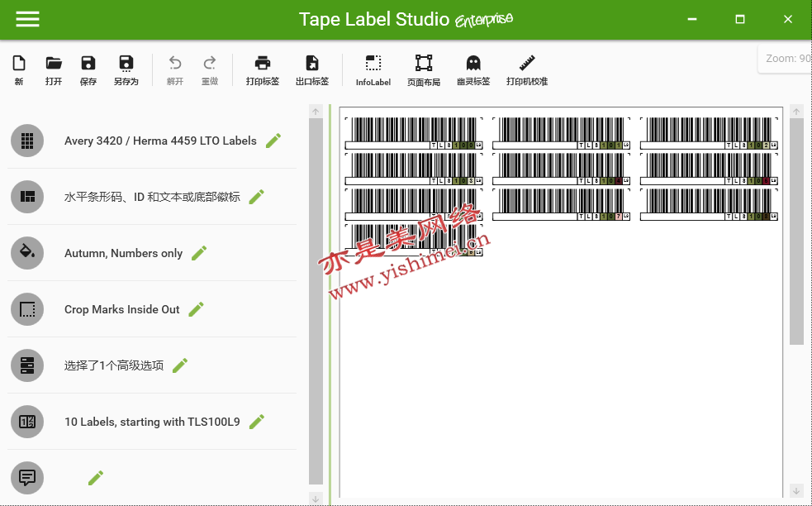Minimize the Tape Label Studio window
Screen dimensions: 812x506
click(692, 19)
